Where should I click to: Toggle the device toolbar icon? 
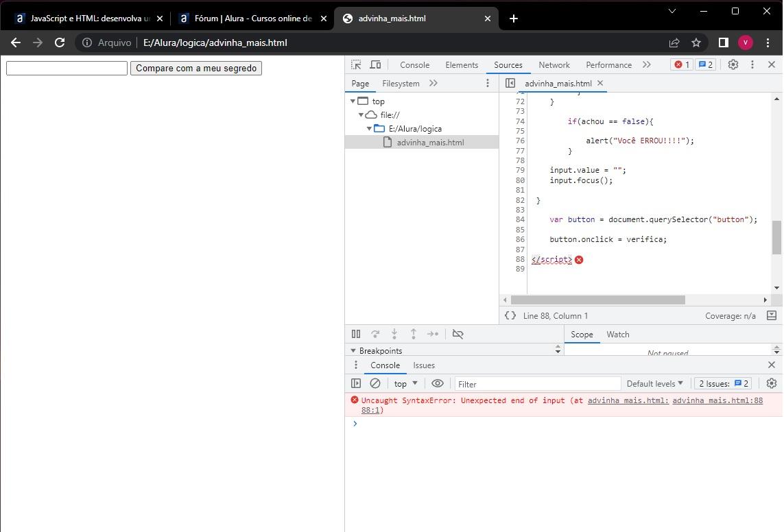click(x=375, y=64)
